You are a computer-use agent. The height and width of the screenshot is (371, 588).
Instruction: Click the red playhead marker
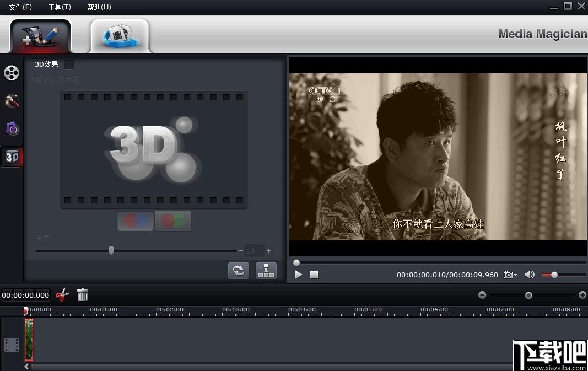[25, 311]
